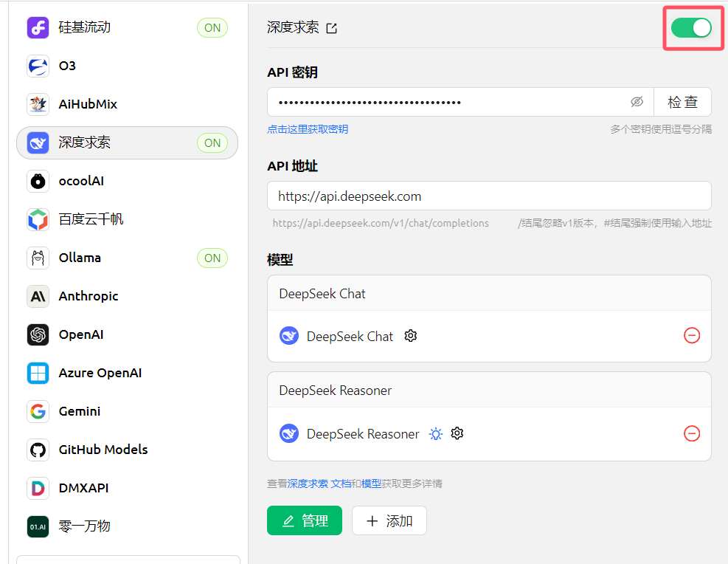This screenshot has height=564, width=728.
Task: Select 百度云千帆 provider label
Action: tap(91, 219)
